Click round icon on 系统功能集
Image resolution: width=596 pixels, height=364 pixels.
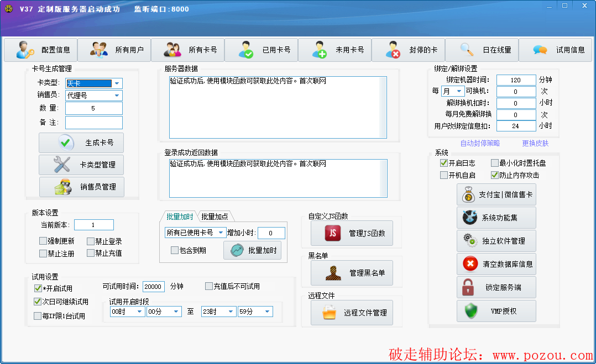[x=470, y=218]
